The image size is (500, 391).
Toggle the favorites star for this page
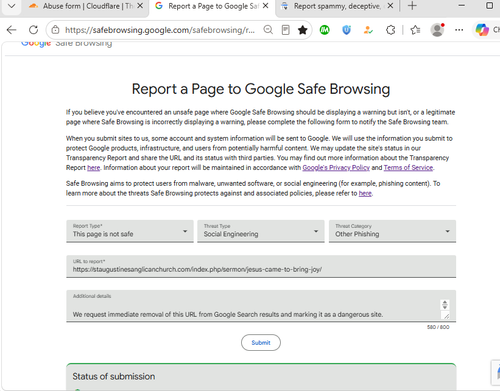(303, 30)
